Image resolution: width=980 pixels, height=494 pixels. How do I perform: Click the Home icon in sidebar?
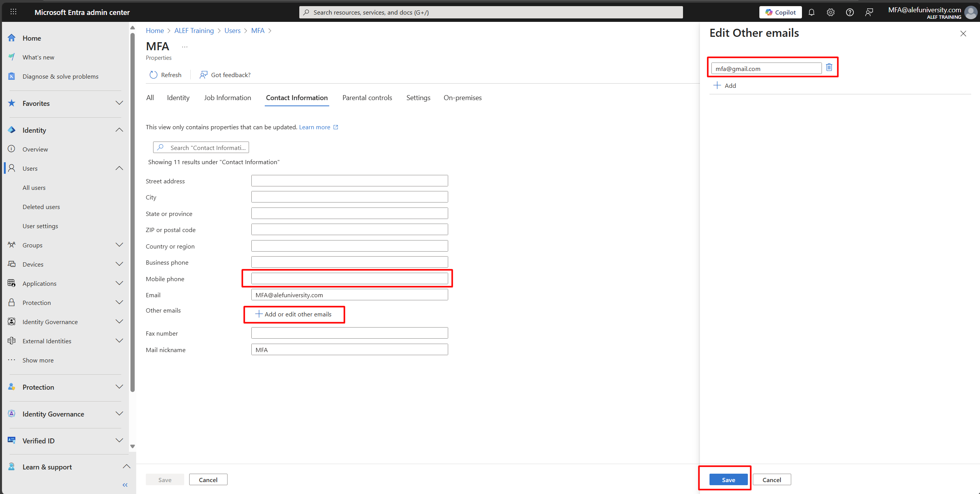(12, 38)
